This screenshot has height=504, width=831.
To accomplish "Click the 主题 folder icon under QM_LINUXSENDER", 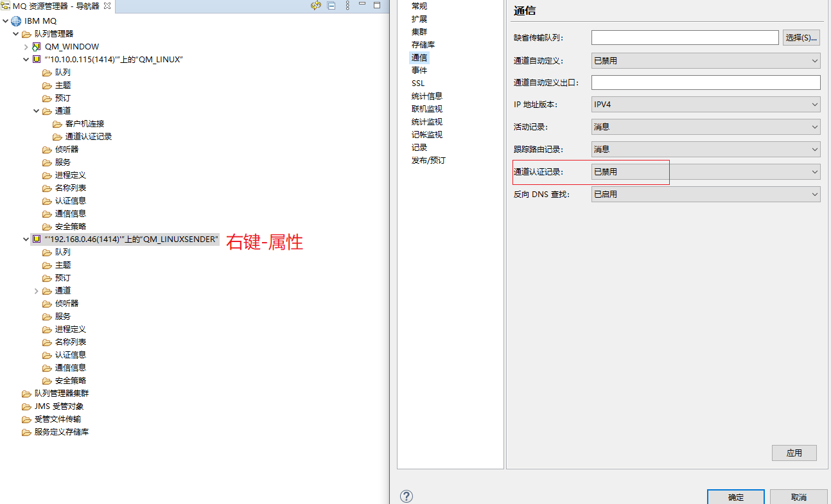I will 47,265.
